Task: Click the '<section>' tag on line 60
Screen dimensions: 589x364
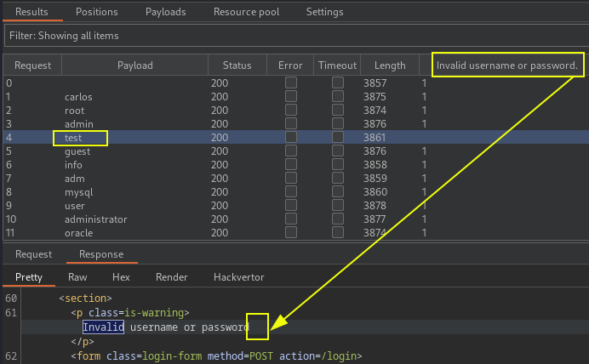Action: click(85, 298)
